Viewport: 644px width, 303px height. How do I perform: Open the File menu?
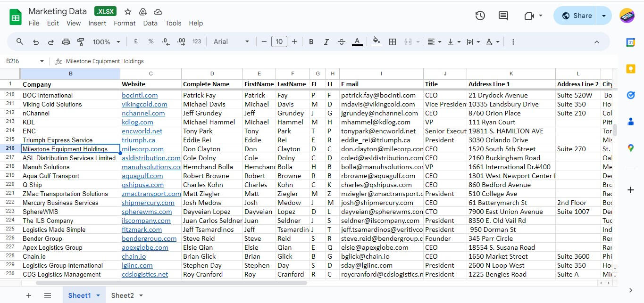pyautogui.click(x=34, y=23)
